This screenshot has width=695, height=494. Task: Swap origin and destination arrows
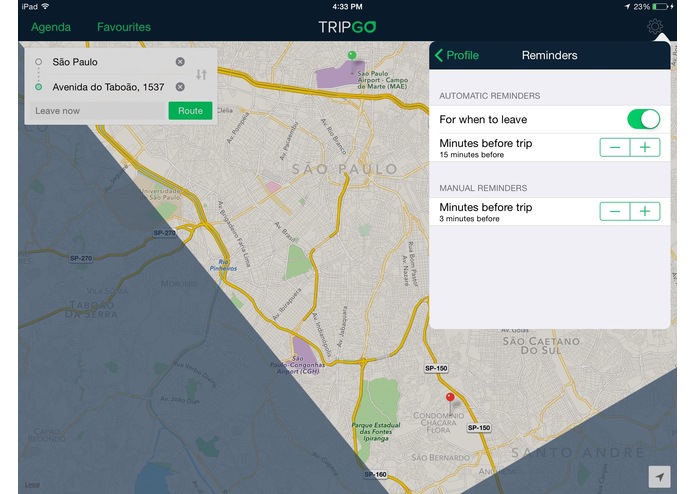[201, 74]
